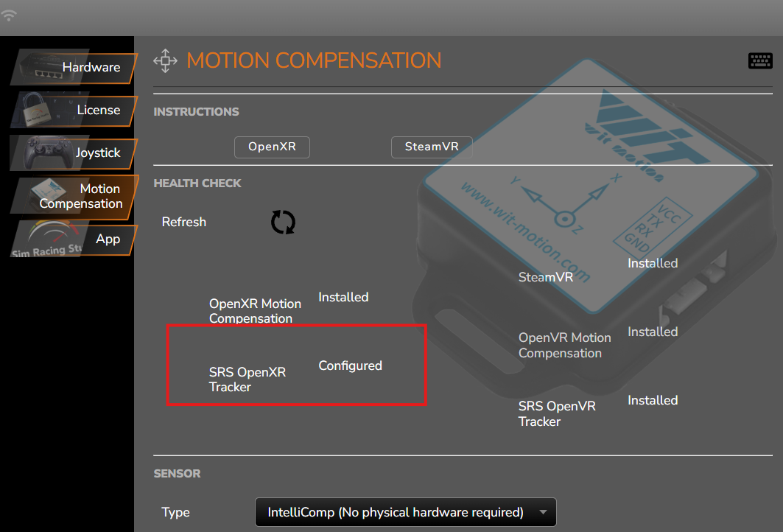Image resolution: width=783 pixels, height=532 pixels.
Task: Open the Hardware sidebar section
Action: pos(74,67)
